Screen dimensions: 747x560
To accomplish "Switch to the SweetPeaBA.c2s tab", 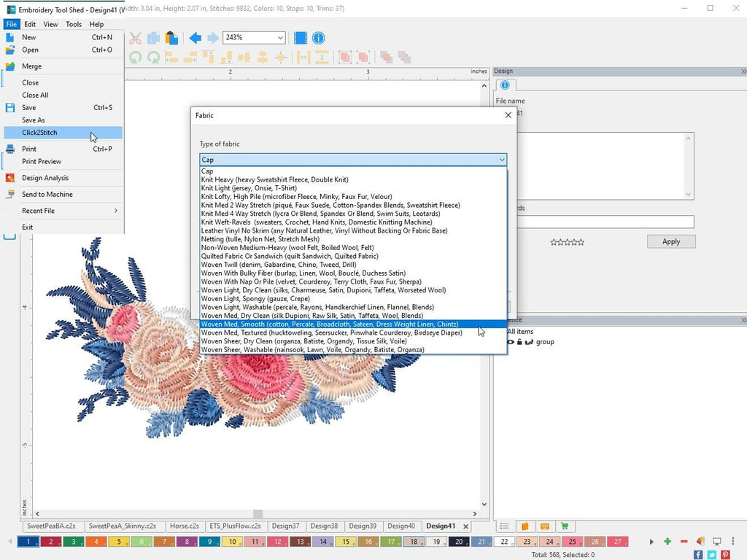I will tap(51, 526).
